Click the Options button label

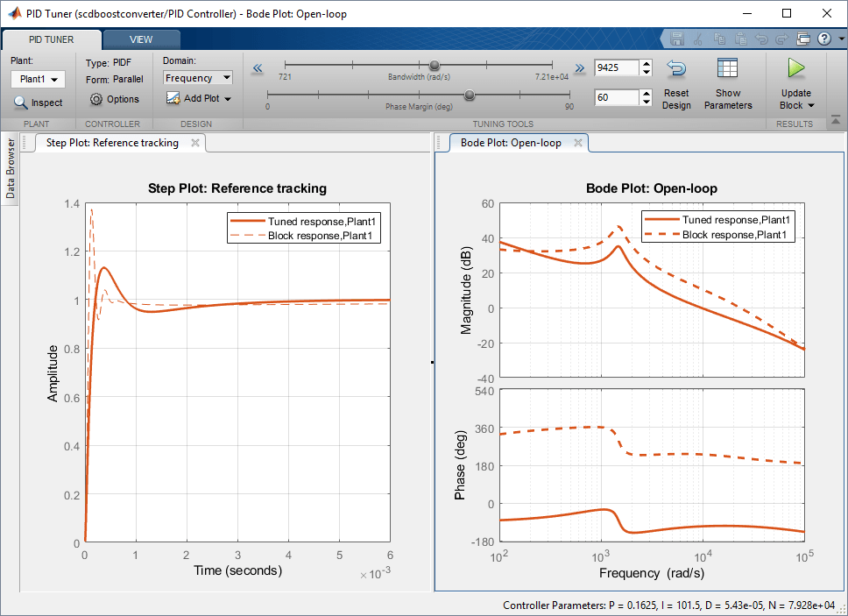[123, 99]
